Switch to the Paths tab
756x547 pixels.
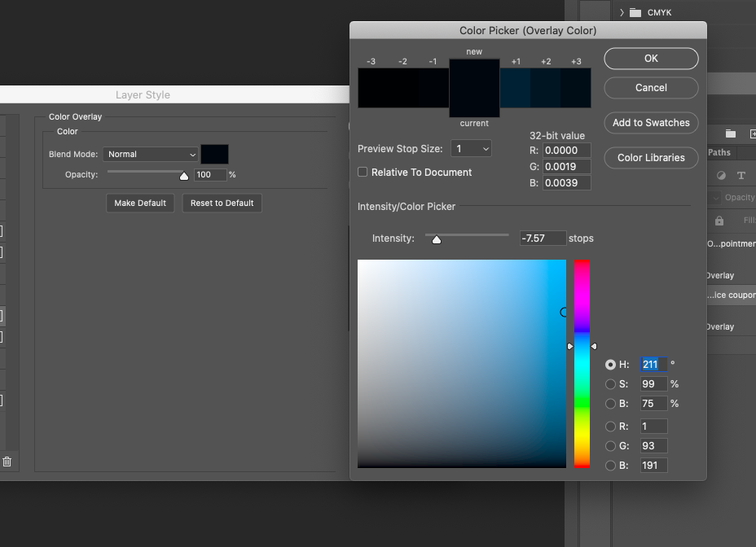tap(719, 151)
